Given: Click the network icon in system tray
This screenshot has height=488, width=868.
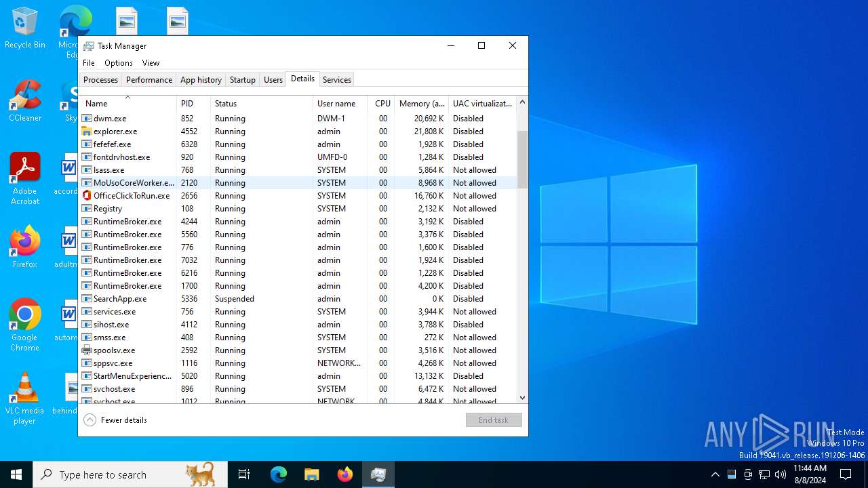Looking at the screenshot, I should click(x=764, y=474).
